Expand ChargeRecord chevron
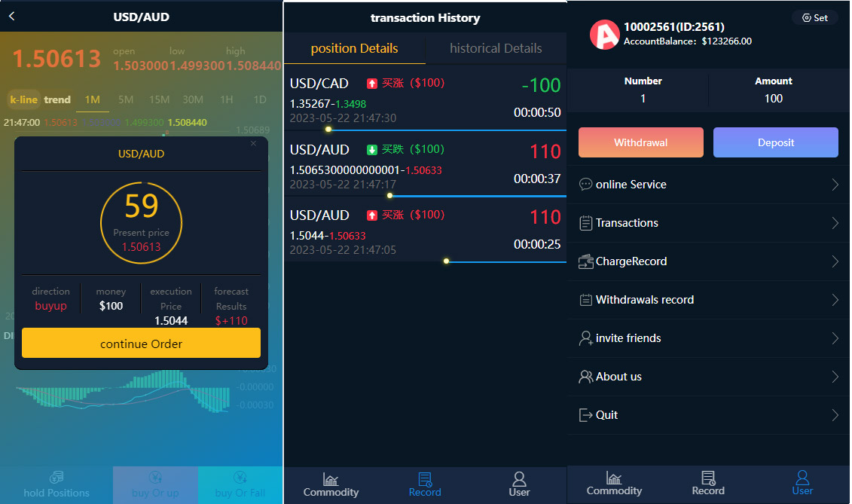Viewport: 852px width, 504px height. click(835, 261)
